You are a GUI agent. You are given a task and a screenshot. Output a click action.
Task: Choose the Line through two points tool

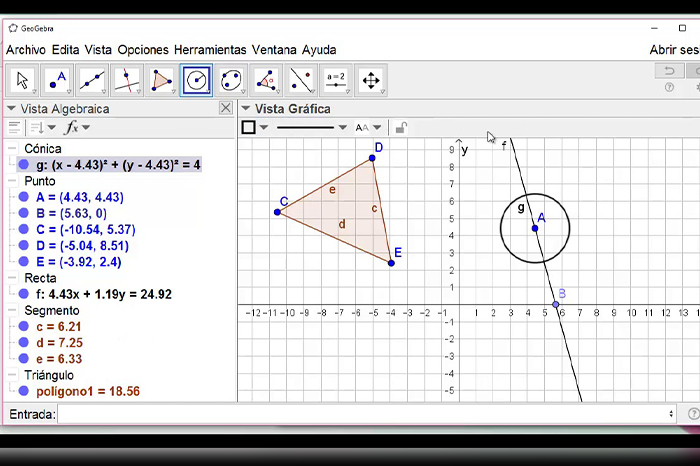(x=93, y=80)
